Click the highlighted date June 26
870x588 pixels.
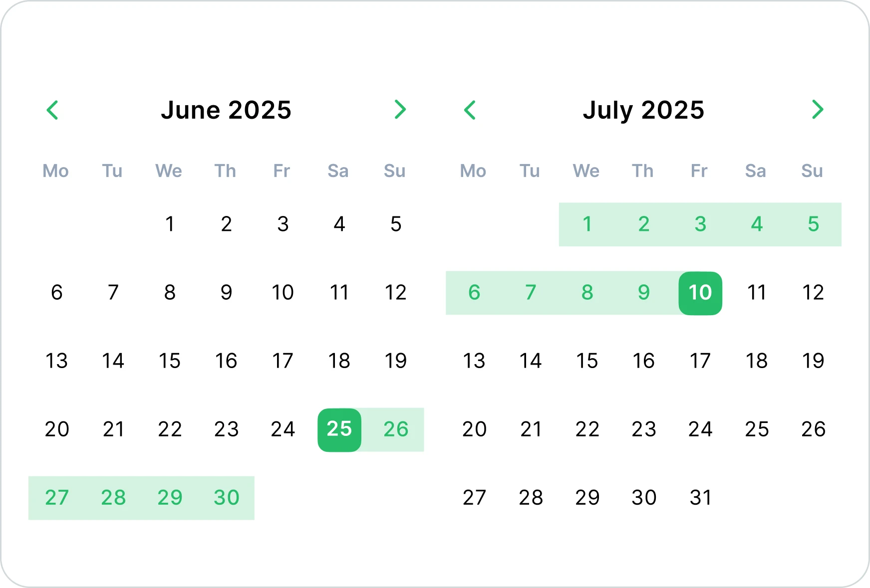[x=395, y=429]
